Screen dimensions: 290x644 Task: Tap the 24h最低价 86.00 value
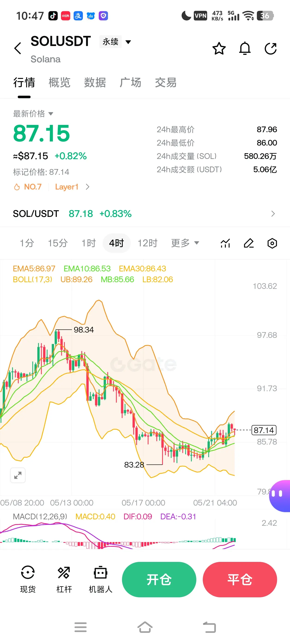pos(267,143)
